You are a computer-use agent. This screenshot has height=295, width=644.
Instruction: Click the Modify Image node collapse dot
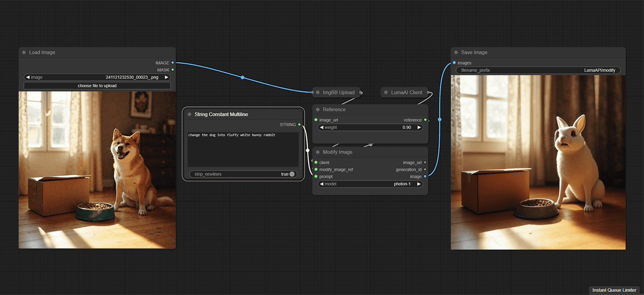point(318,152)
